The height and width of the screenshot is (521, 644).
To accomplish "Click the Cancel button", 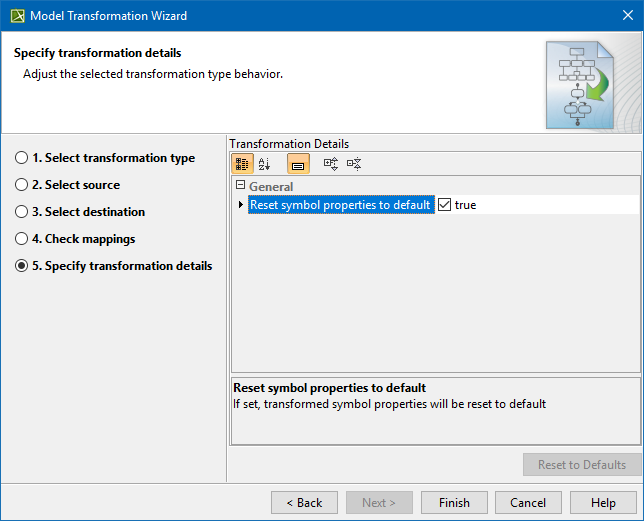I will 528,503.
